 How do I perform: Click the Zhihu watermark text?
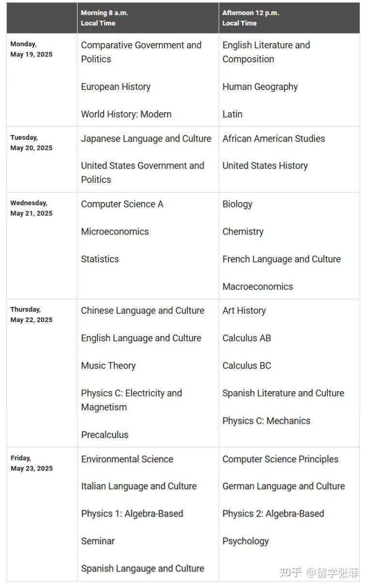pos(319,573)
